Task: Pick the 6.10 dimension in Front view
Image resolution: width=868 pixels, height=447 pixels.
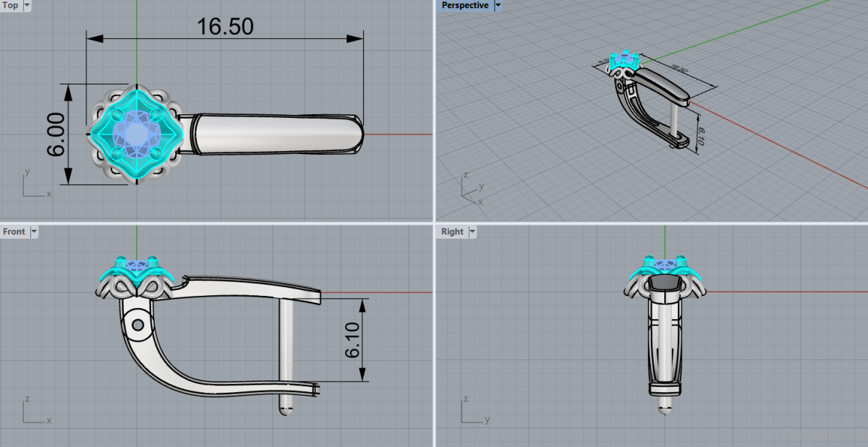Action: (x=352, y=341)
